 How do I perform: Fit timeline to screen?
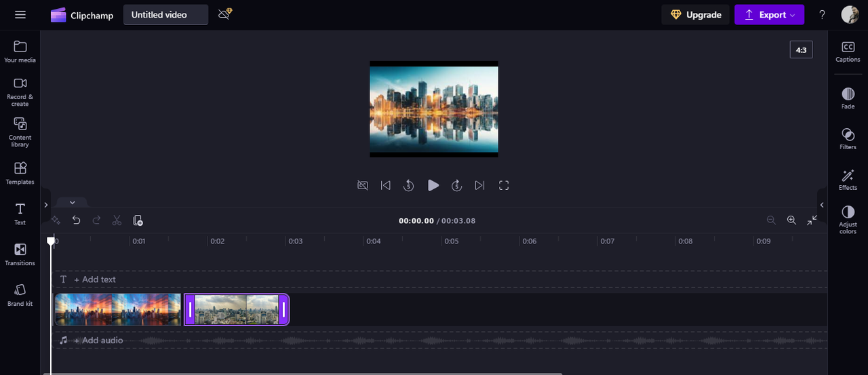click(812, 220)
